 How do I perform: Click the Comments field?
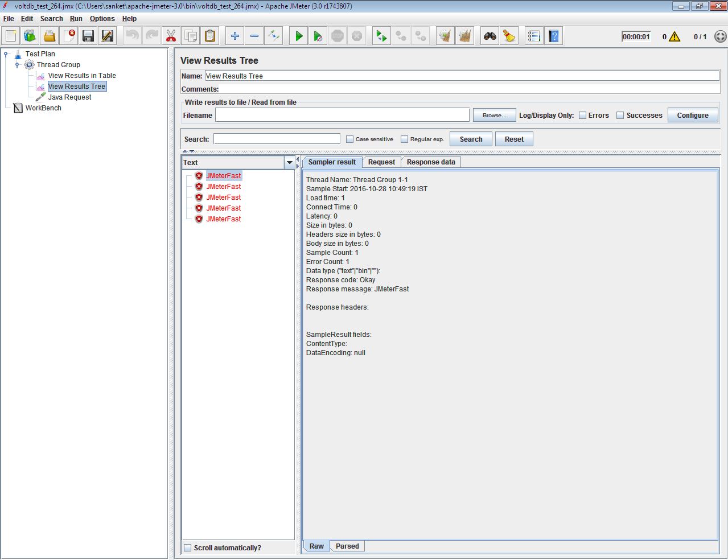click(x=470, y=89)
